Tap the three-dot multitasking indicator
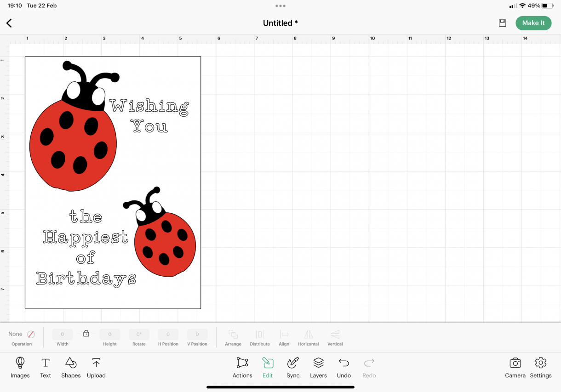The height and width of the screenshot is (392, 561). (280, 6)
